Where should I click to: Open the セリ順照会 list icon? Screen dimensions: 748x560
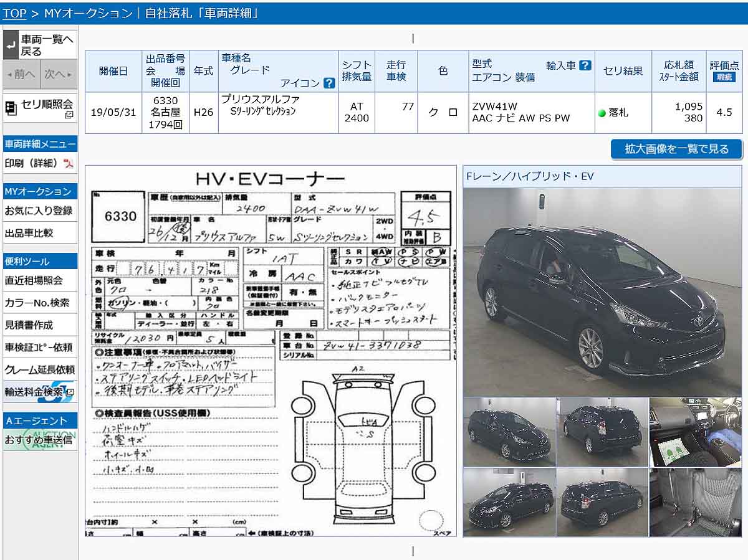(x=11, y=108)
